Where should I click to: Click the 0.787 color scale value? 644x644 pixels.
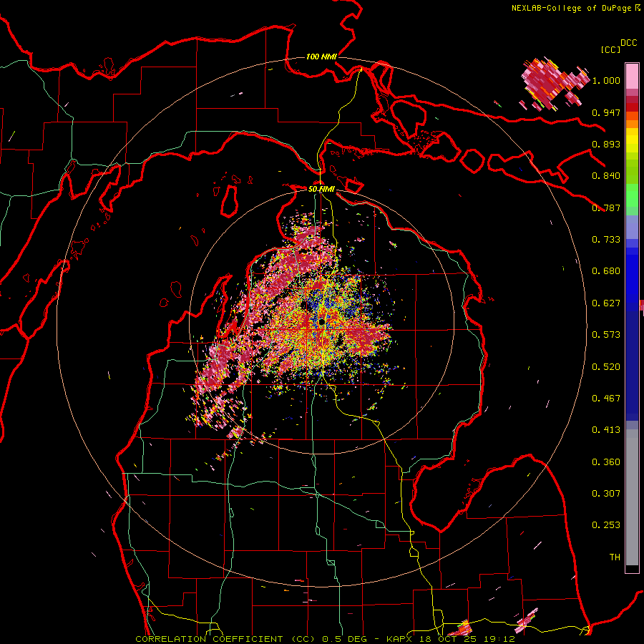click(606, 208)
